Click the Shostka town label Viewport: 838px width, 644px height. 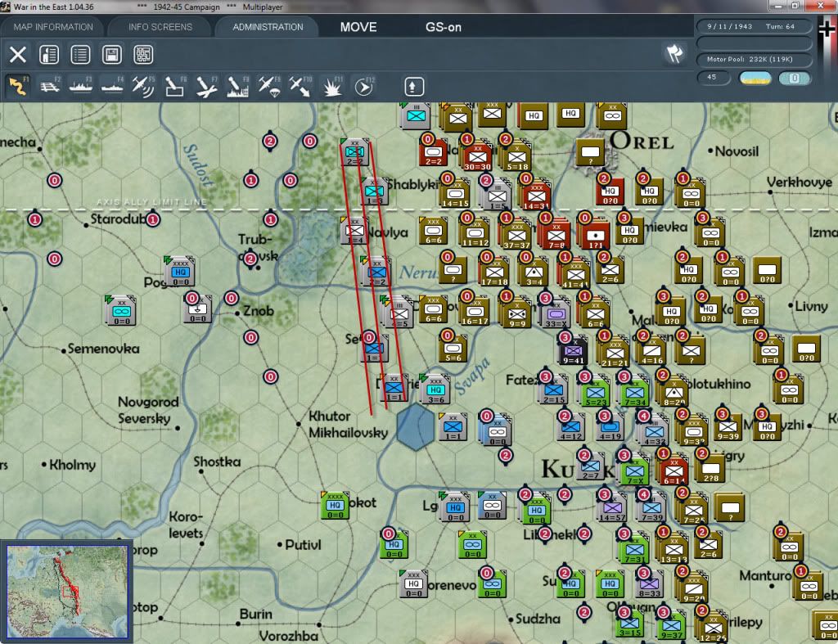pos(217,462)
